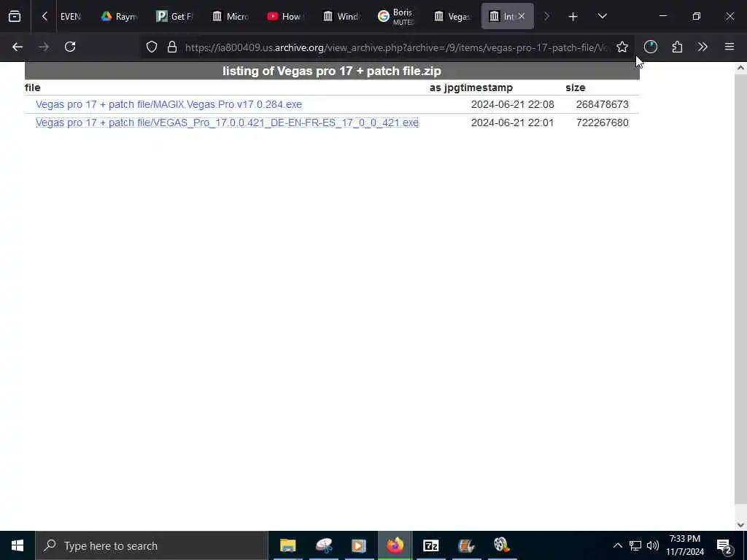Restore down the Firefox window
Image resolution: width=747 pixels, height=560 pixels.
pos(697,16)
